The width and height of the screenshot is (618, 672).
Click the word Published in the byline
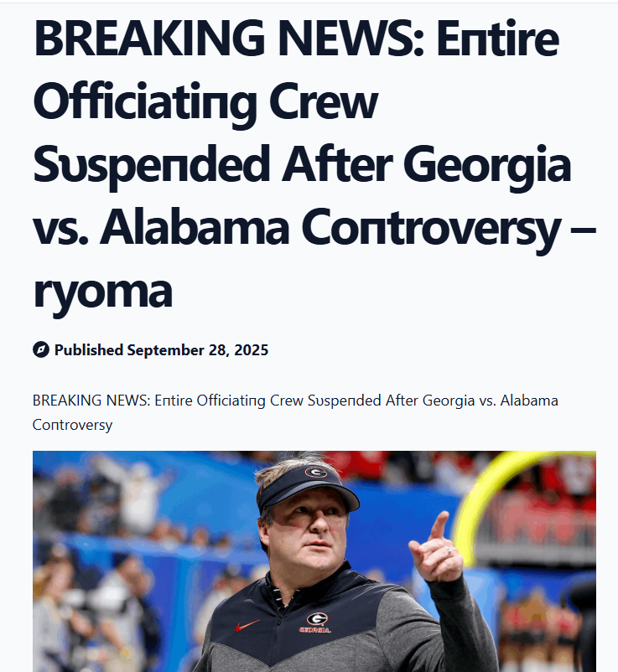click(89, 349)
